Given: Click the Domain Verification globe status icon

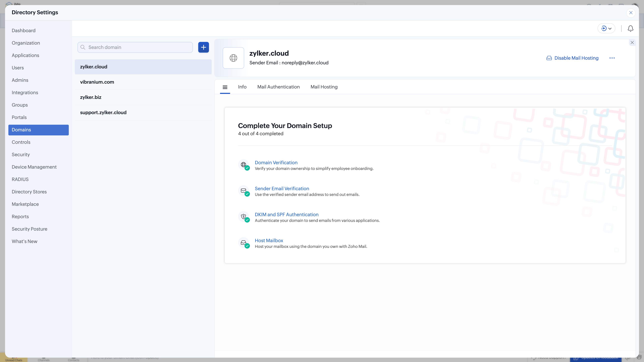Looking at the screenshot, I should tap(244, 165).
